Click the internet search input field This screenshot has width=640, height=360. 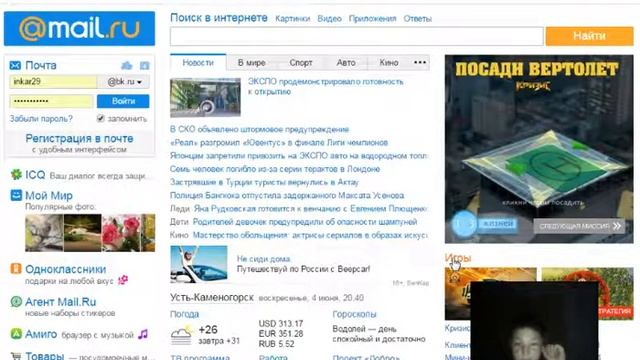point(357,36)
